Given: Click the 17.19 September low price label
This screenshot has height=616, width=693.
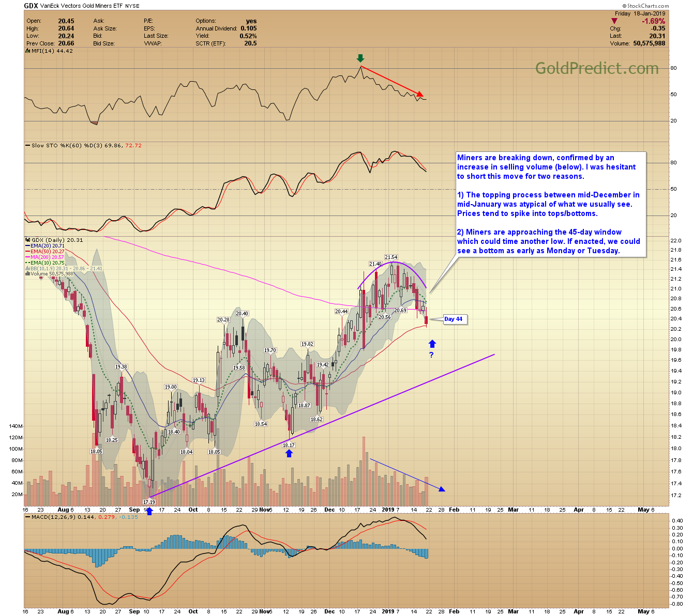Looking at the screenshot, I should [x=149, y=502].
